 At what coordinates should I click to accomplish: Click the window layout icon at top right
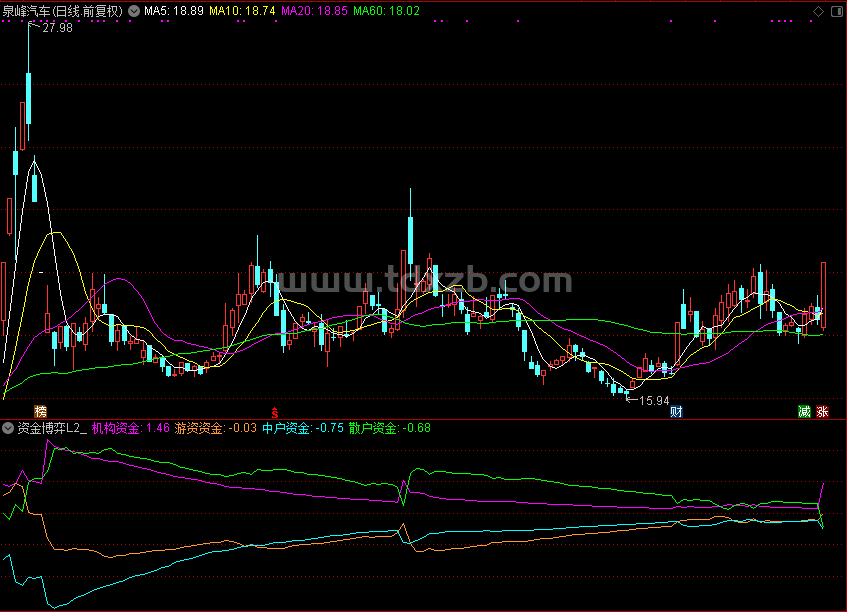[837, 11]
